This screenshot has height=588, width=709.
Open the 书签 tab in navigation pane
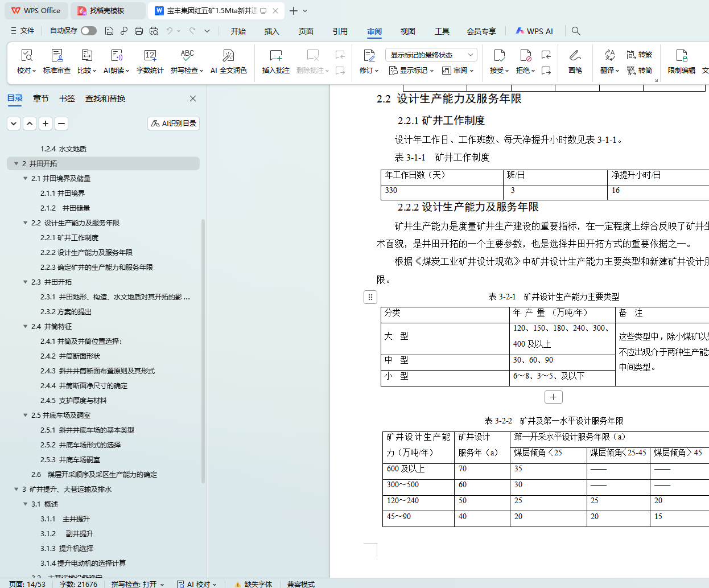[x=67, y=98]
